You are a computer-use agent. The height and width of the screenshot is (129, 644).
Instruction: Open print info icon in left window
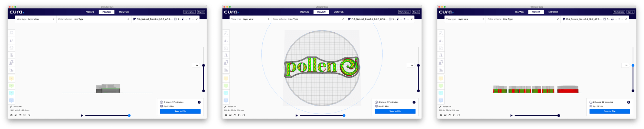pos(199,102)
